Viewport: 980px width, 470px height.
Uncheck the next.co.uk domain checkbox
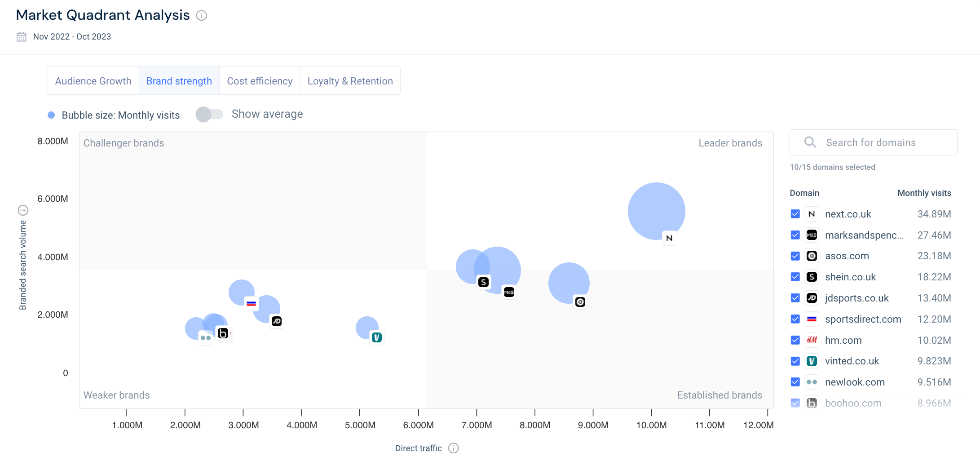(795, 214)
